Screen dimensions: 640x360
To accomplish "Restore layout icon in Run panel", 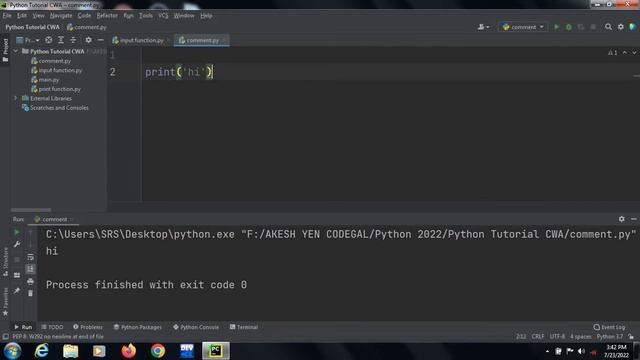I will 17,276.
